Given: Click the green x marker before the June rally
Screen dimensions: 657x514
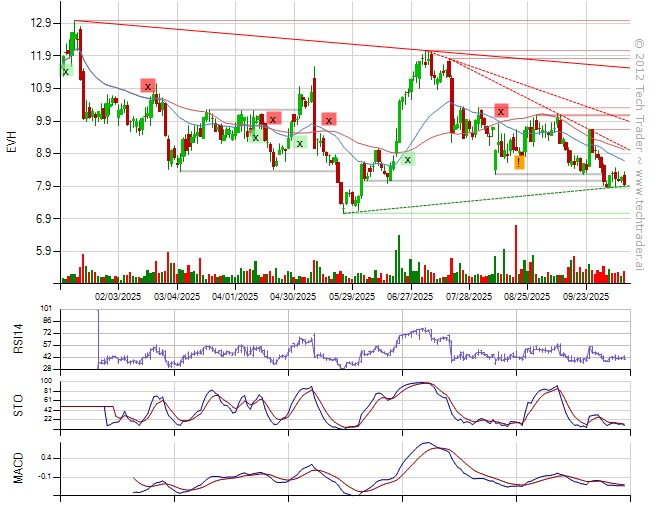Looking at the screenshot, I should [x=408, y=159].
